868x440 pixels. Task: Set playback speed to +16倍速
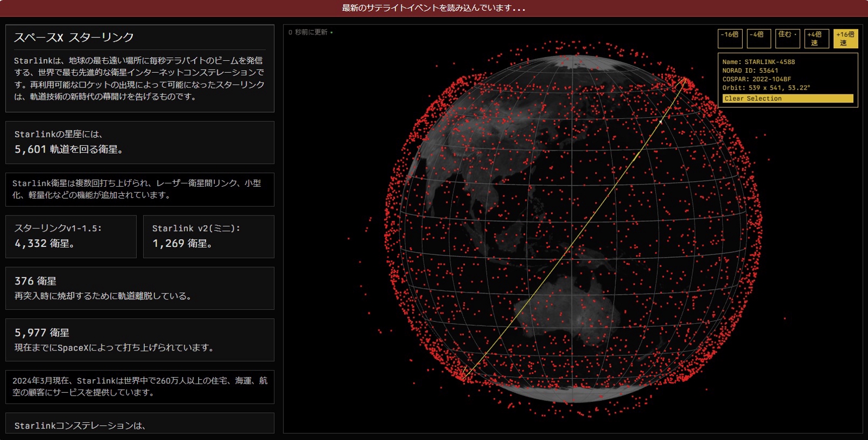[x=846, y=39]
